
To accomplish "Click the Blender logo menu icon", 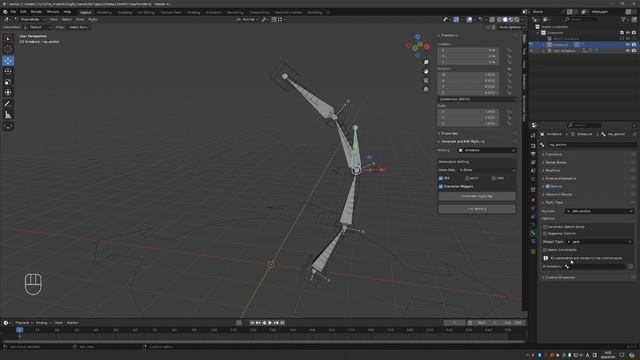I will coord(5,12).
